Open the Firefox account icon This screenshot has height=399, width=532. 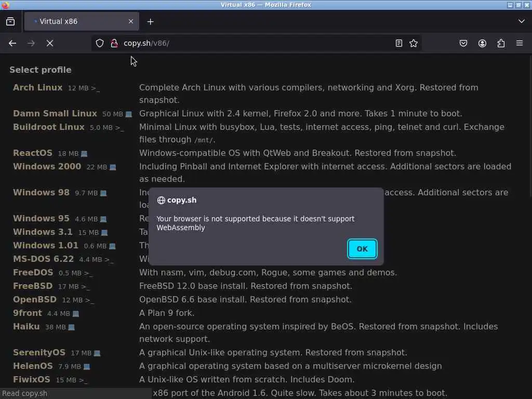point(482,43)
